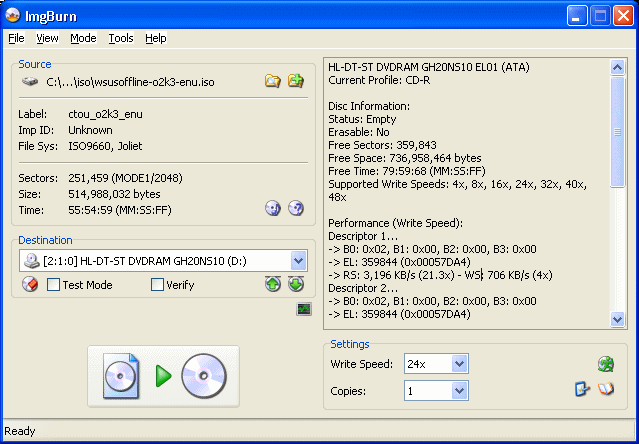Click the Free Time: 79:59:68 line
Viewport: 639px width, 444px height.
[x=407, y=171]
